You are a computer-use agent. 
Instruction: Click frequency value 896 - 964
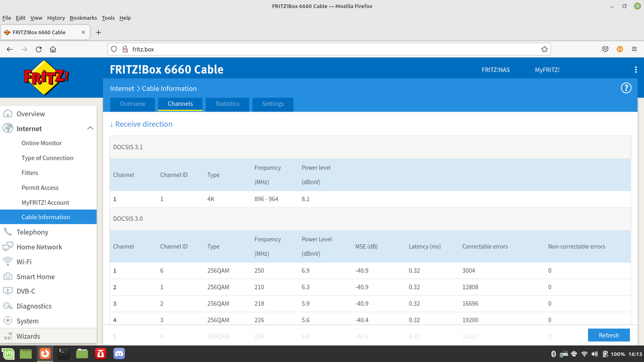[x=266, y=199]
